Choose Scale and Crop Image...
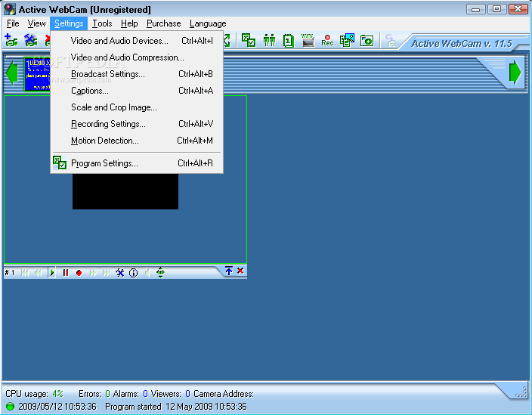 pyautogui.click(x=137, y=107)
